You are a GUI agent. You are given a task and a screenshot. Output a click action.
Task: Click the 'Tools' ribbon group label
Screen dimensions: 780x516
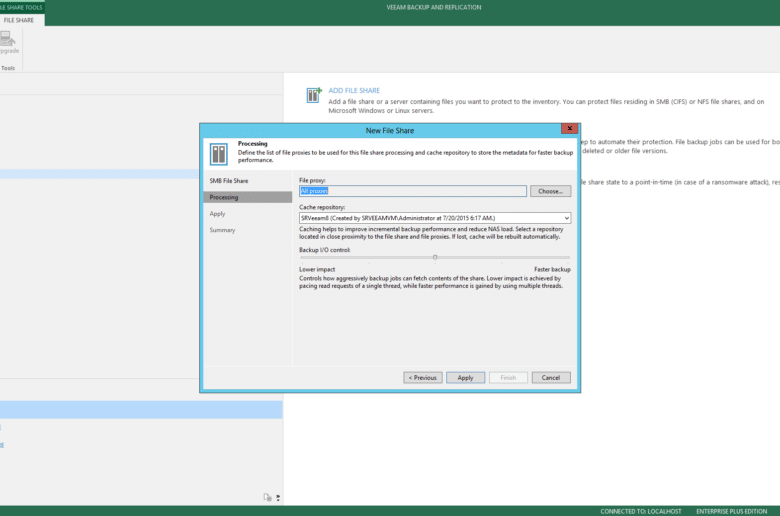(x=8, y=68)
